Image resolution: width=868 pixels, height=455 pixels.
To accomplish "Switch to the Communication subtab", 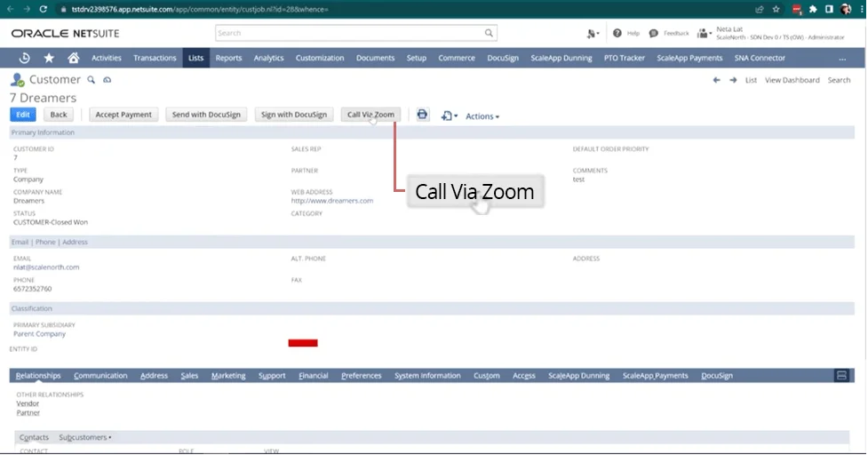I will (100, 376).
